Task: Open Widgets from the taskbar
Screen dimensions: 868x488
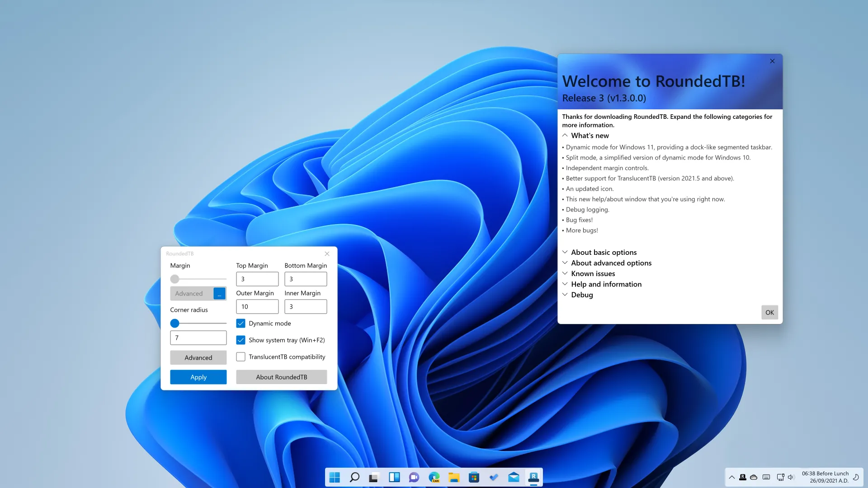Action: click(394, 478)
